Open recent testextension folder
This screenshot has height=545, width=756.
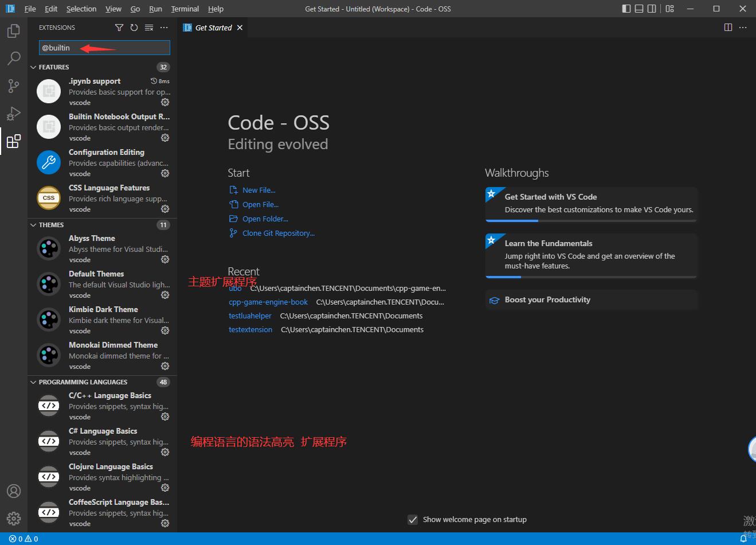pyautogui.click(x=250, y=329)
